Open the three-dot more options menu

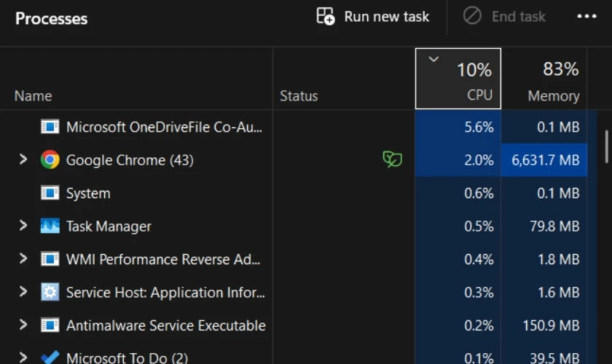[586, 16]
